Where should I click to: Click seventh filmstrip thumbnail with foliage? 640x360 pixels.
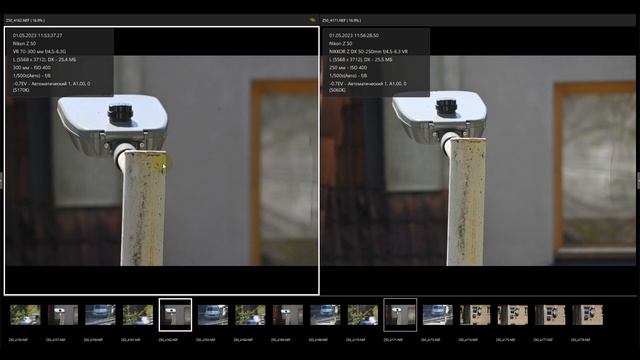[x=250, y=315]
